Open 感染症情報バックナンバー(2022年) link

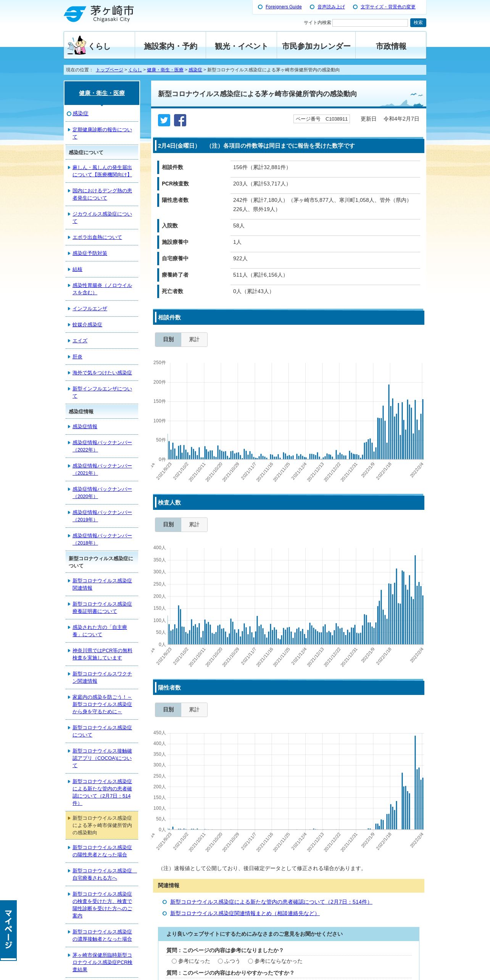point(102,446)
